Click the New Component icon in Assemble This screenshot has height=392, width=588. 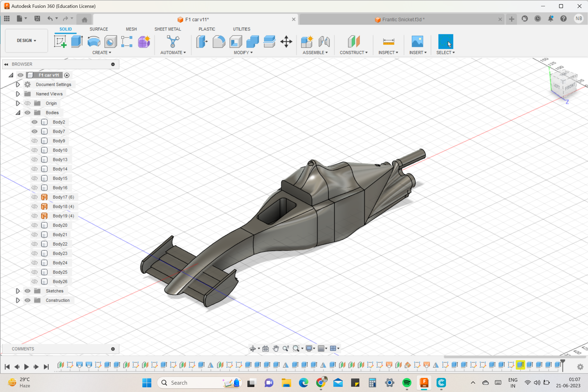tap(307, 41)
